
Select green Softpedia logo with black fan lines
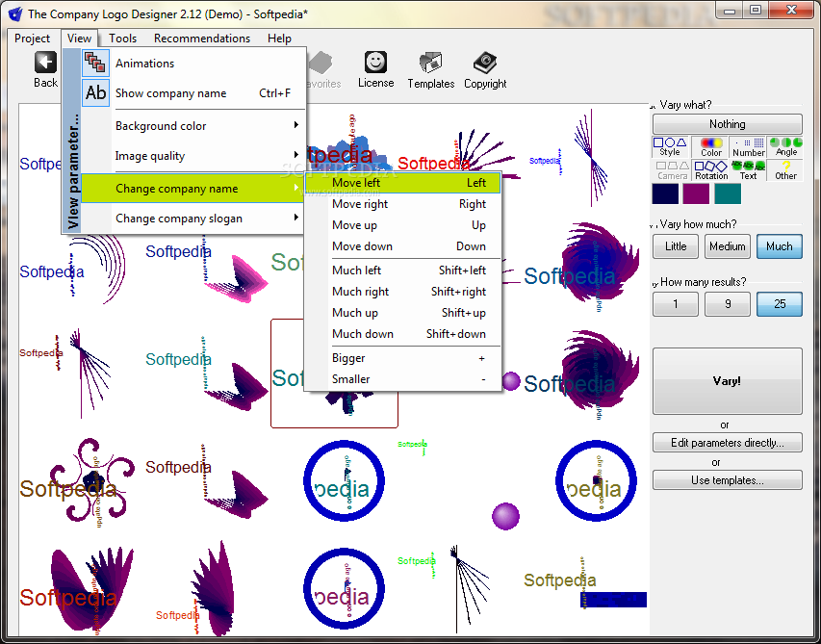[445, 587]
